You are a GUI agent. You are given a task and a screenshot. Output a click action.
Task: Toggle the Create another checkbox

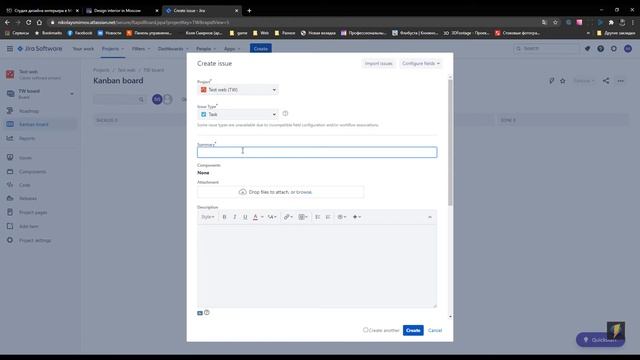tap(365, 330)
